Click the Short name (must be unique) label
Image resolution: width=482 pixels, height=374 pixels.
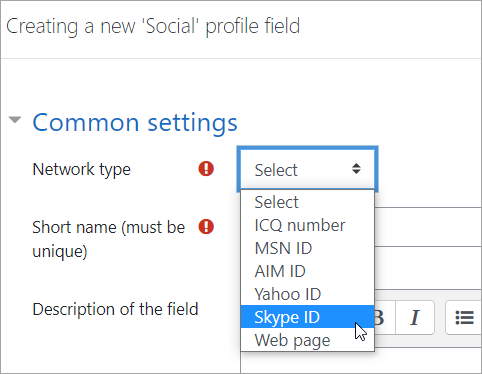coord(109,239)
